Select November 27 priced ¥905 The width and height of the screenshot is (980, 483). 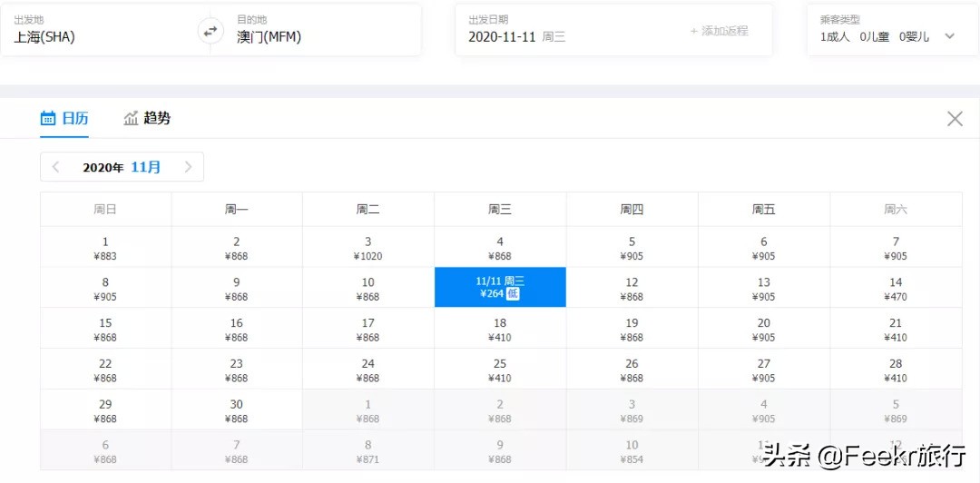pyautogui.click(x=764, y=370)
